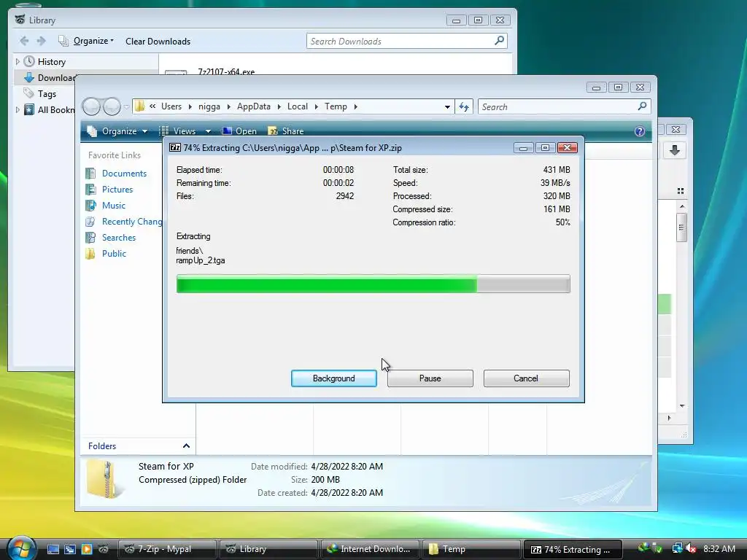Open Views dropdown arrow
Viewport: 747px width, 560px height.
point(208,131)
